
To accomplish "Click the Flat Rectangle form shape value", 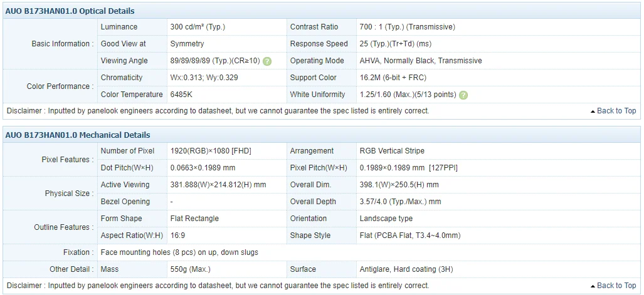I will coord(194,219).
